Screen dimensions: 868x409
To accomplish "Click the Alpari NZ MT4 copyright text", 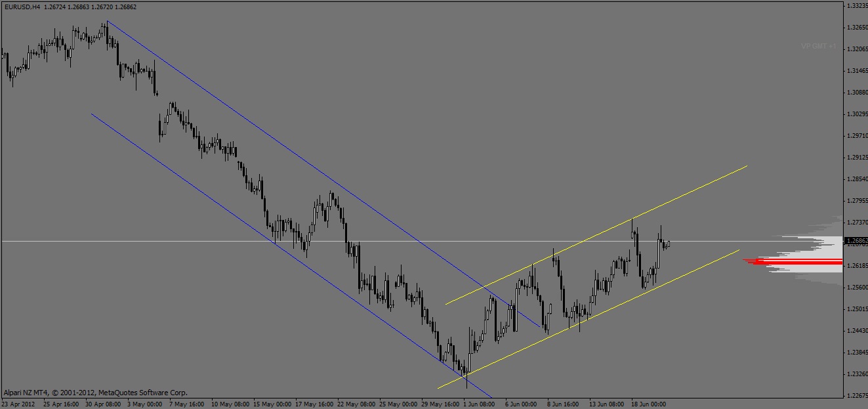I will [95, 391].
